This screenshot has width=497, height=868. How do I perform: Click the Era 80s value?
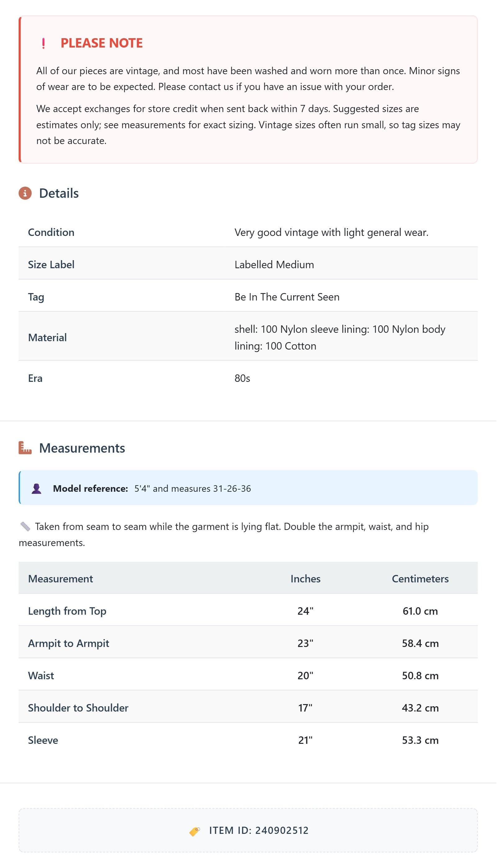pyautogui.click(x=242, y=378)
